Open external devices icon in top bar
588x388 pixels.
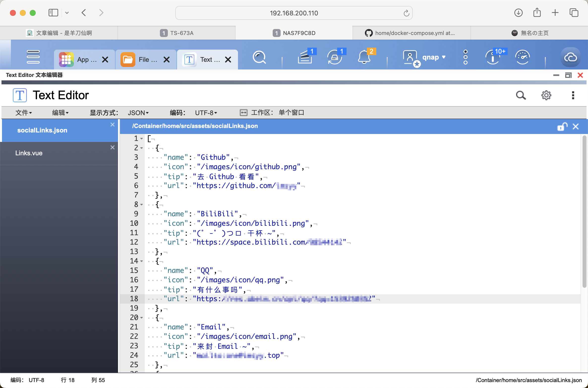point(335,57)
